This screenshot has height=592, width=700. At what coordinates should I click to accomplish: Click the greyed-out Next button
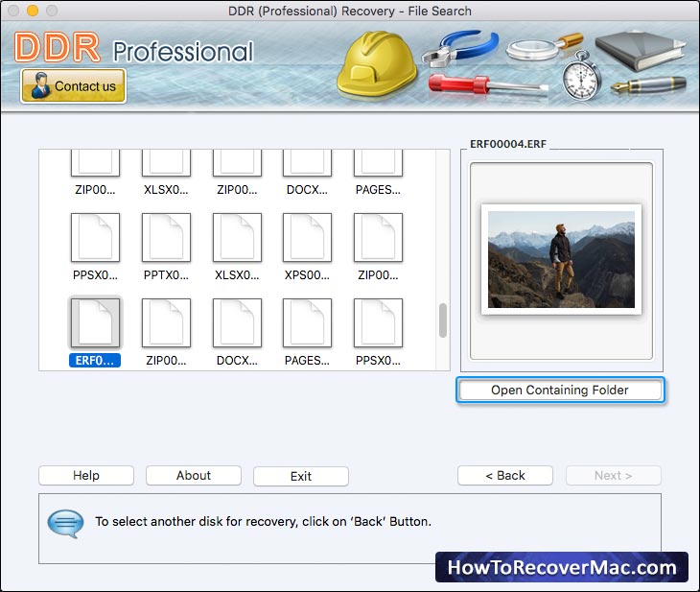point(613,475)
